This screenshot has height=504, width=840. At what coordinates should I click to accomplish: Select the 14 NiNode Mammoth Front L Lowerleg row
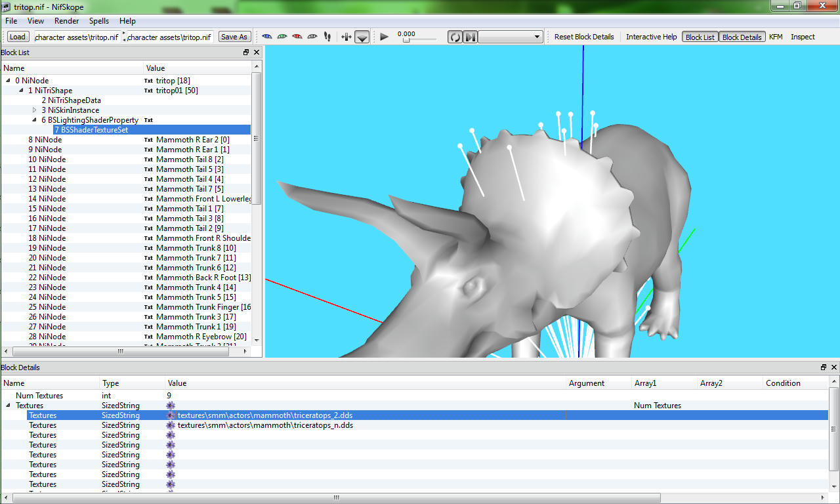tap(126, 199)
